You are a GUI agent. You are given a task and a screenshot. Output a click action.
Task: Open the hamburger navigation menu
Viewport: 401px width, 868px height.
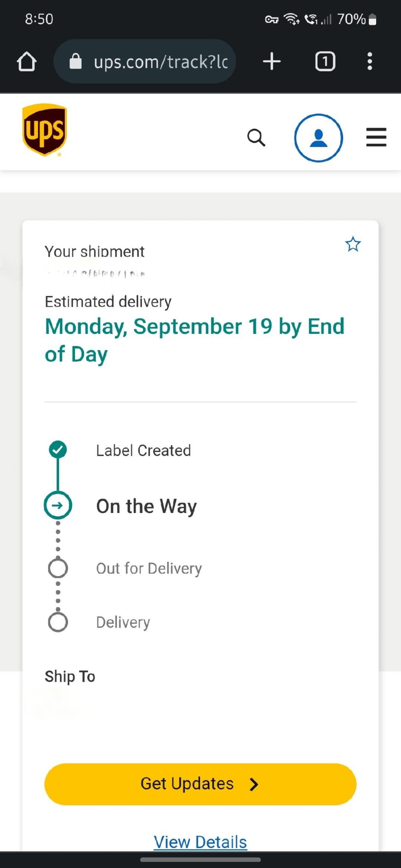pyautogui.click(x=376, y=137)
